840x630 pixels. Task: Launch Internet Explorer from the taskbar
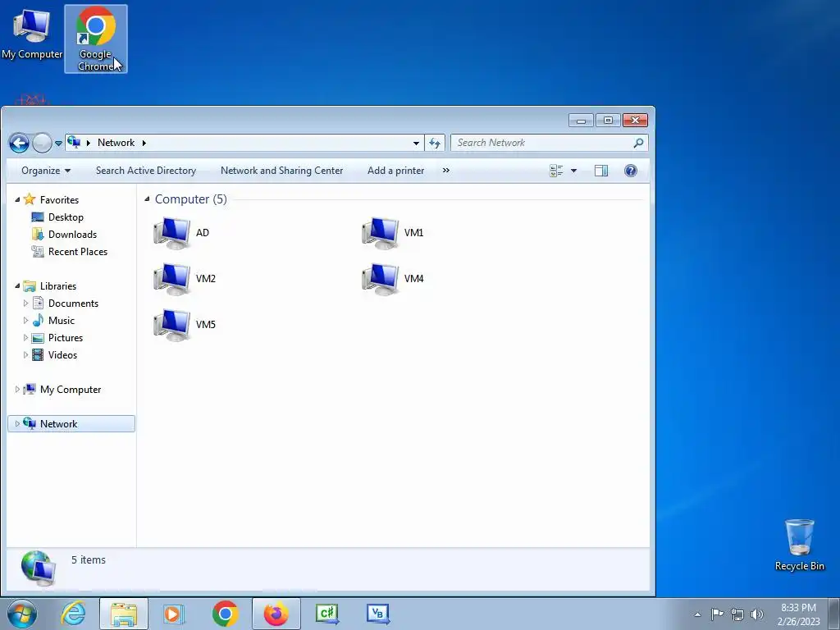(73, 614)
